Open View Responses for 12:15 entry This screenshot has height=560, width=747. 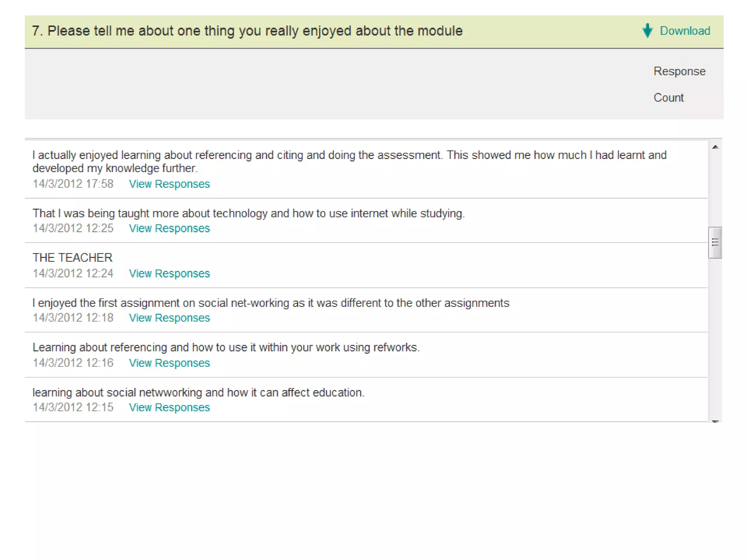click(169, 408)
